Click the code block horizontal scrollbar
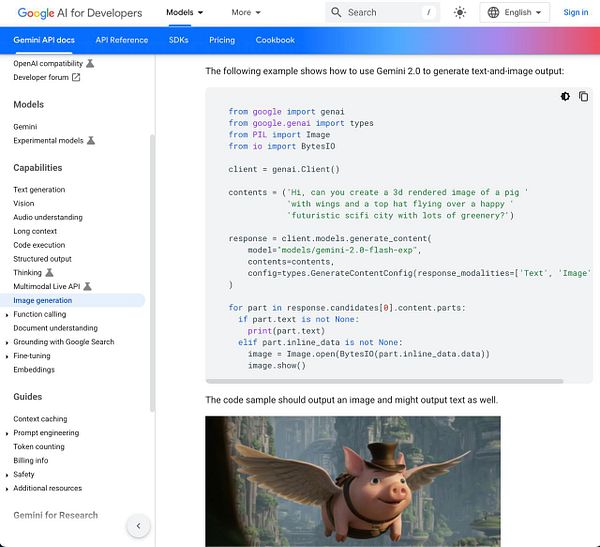 pos(384,381)
